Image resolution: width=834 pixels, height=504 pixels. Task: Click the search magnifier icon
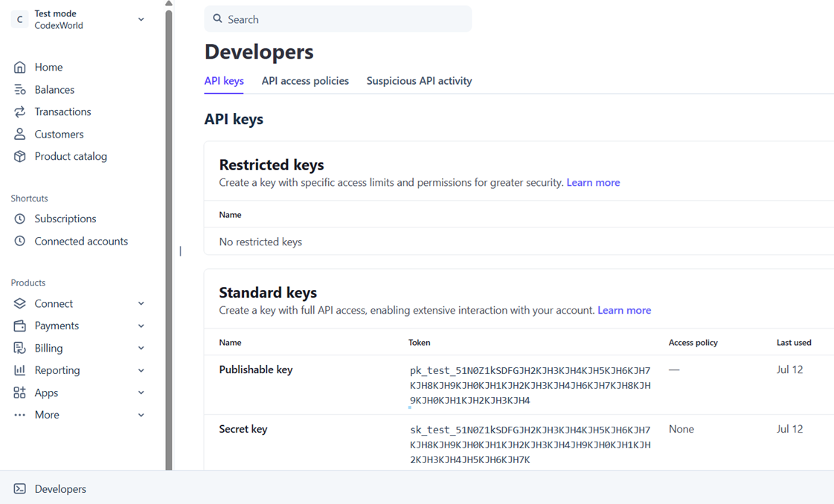click(x=217, y=19)
